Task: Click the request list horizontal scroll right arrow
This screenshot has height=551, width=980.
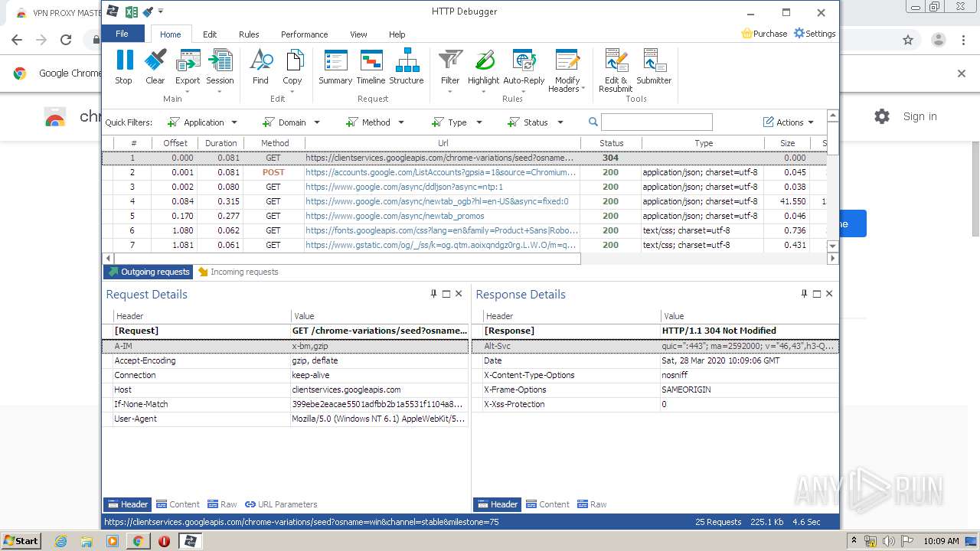Action: tap(833, 259)
